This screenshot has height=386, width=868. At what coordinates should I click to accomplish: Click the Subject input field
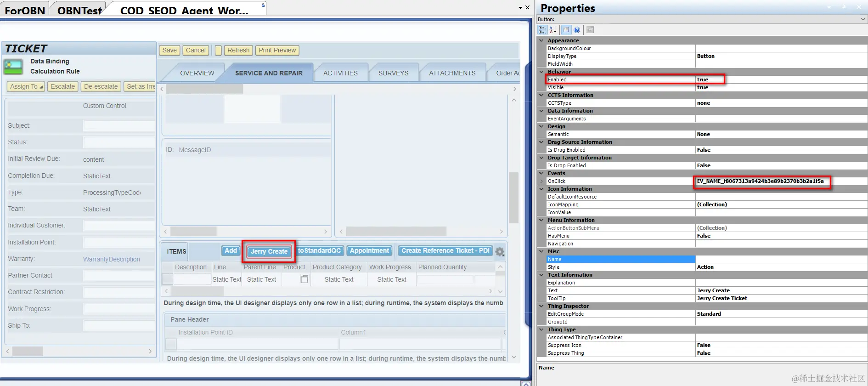[x=119, y=125]
